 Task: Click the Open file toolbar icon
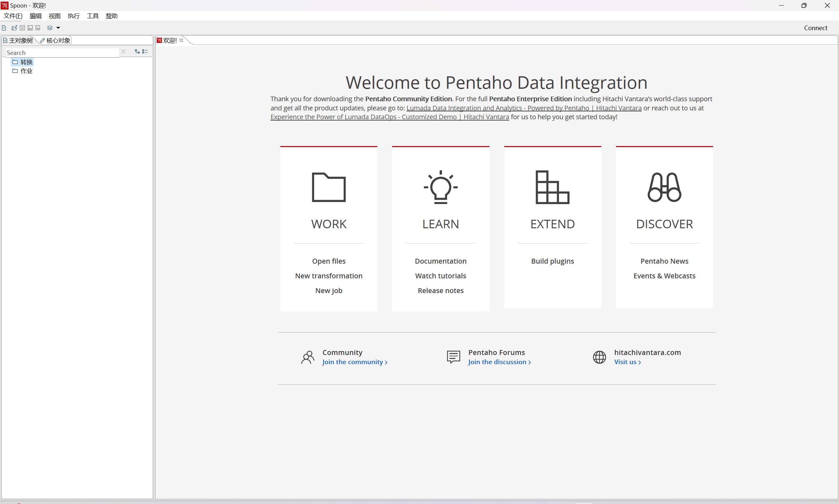click(14, 28)
